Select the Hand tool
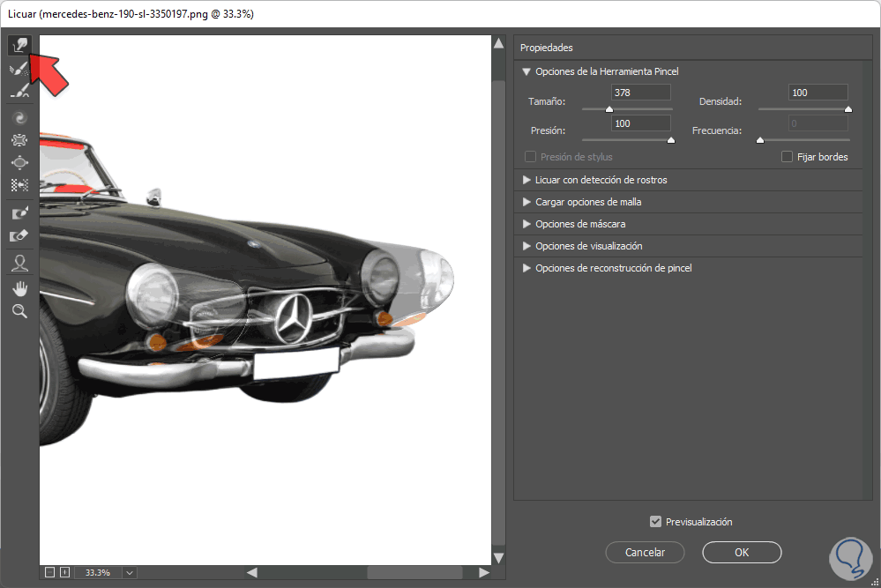 pos(19,288)
